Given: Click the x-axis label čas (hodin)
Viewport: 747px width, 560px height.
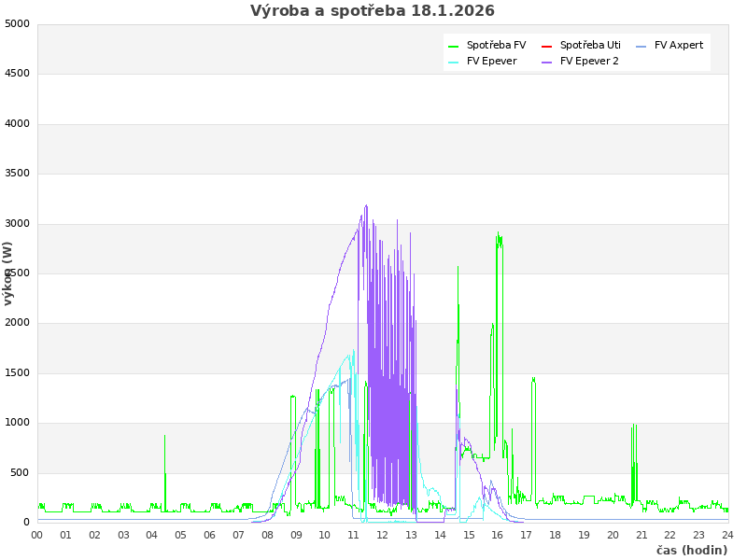Looking at the screenshot, I should pyautogui.click(x=691, y=551).
